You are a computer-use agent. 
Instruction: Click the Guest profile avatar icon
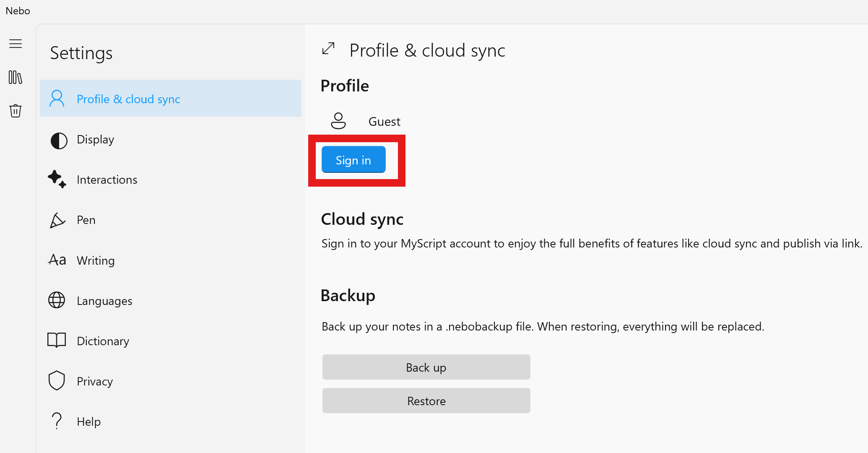pyautogui.click(x=338, y=121)
